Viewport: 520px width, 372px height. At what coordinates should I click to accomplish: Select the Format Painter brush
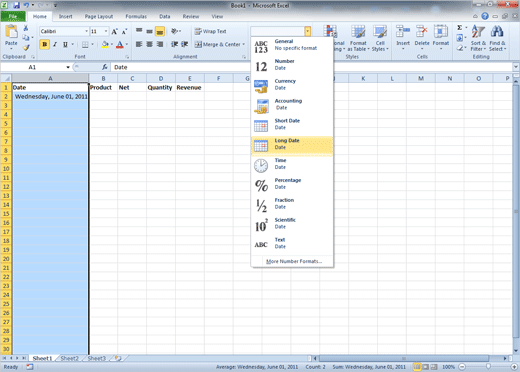point(26,48)
